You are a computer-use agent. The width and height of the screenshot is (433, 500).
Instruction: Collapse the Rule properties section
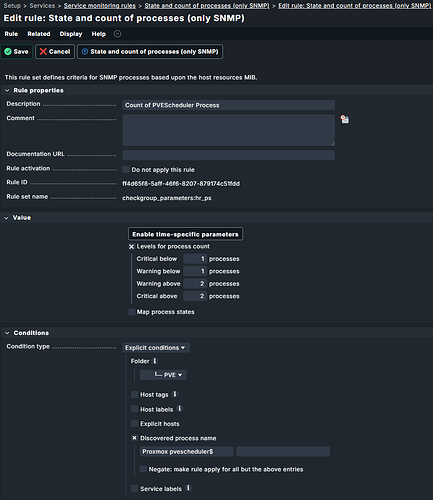pyautogui.click(x=7, y=90)
